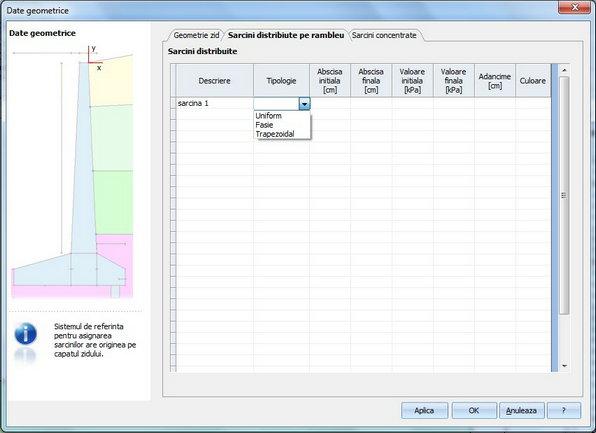
Task: Click the Aplica button
Action: point(424,411)
